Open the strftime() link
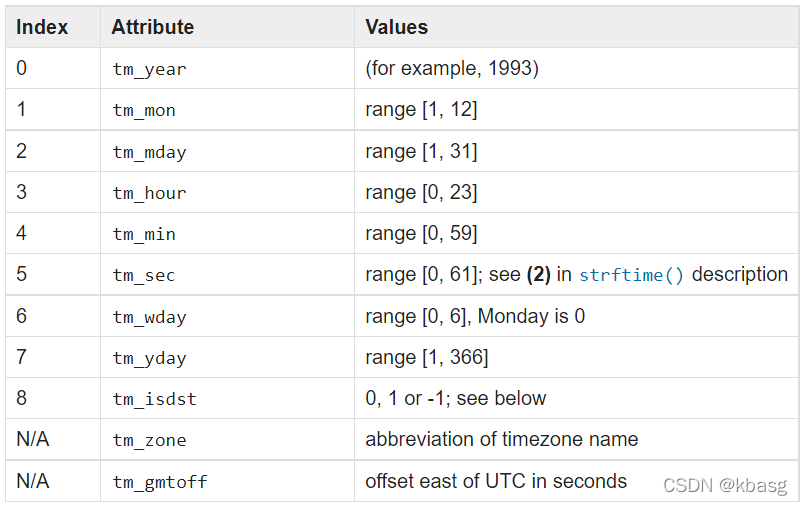This screenshot has height=505, width=802. [632, 275]
